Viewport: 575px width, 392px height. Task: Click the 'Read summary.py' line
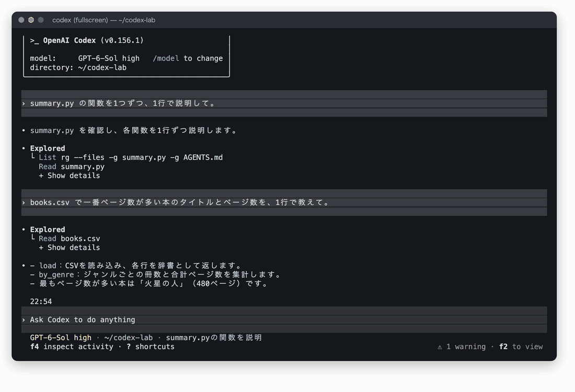point(72,167)
